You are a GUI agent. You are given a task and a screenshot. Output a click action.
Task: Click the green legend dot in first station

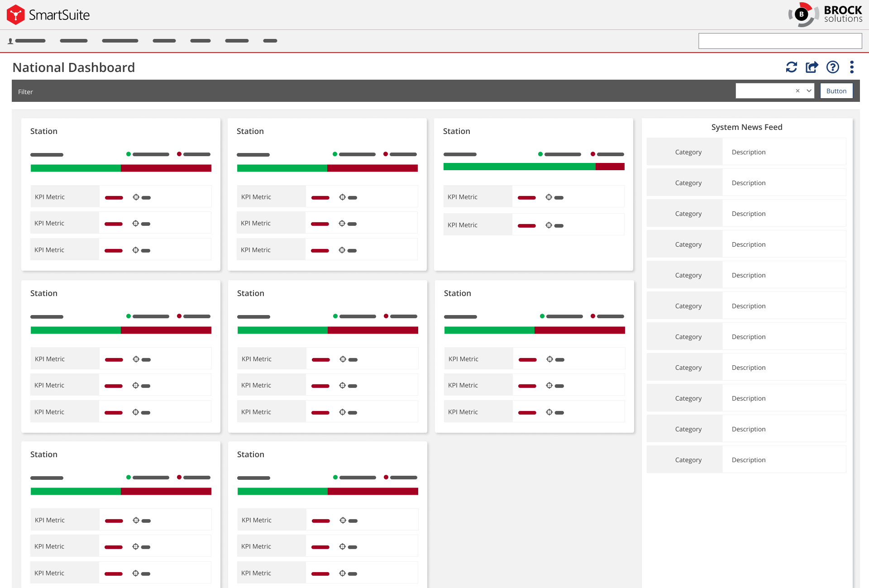(x=129, y=154)
